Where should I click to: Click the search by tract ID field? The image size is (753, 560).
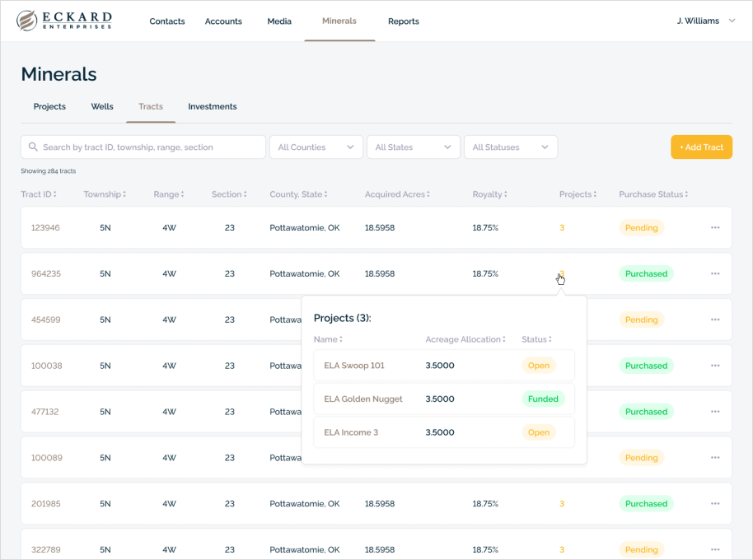(143, 147)
